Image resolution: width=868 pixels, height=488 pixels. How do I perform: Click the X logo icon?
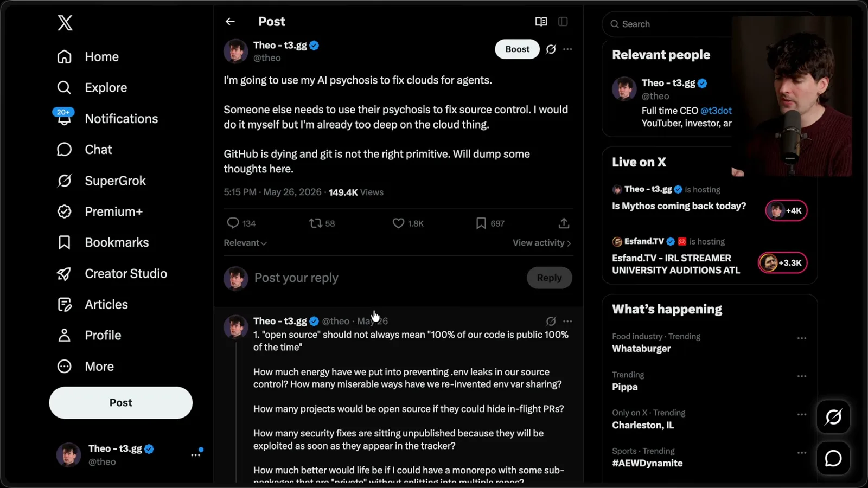click(x=65, y=23)
